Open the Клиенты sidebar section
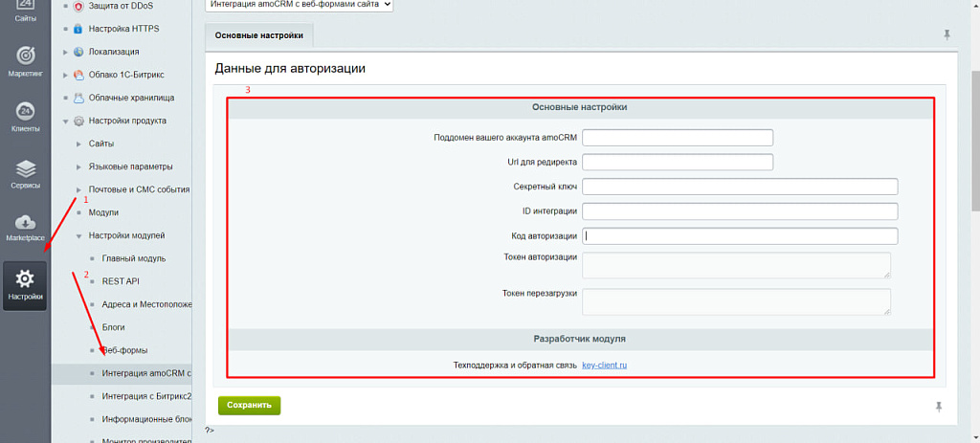The height and width of the screenshot is (443, 980). click(26, 116)
